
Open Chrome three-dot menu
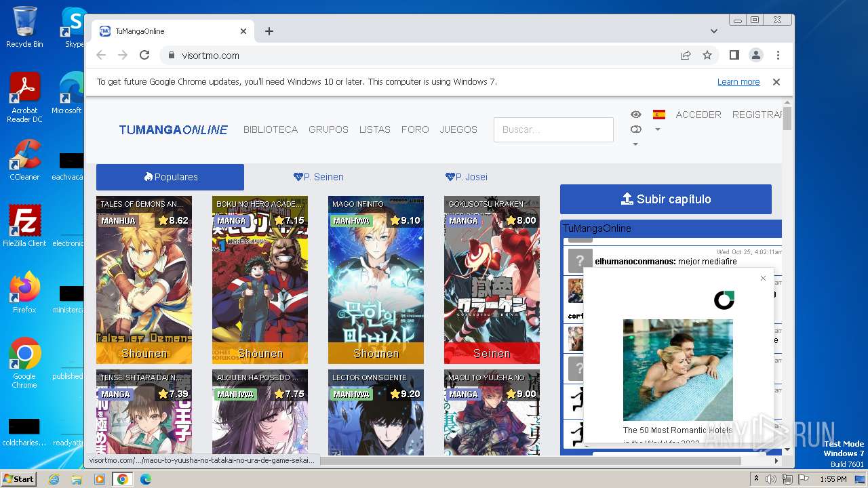tap(778, 56)
